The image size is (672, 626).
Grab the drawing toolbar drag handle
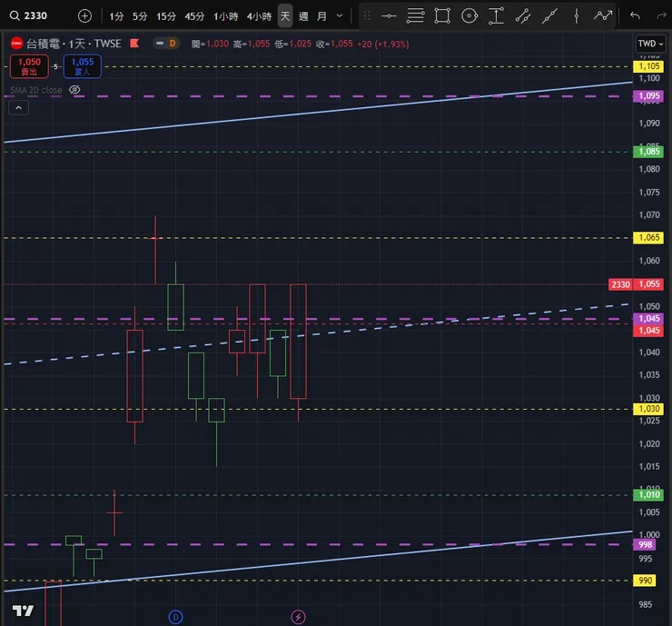[x=367, y=16]
